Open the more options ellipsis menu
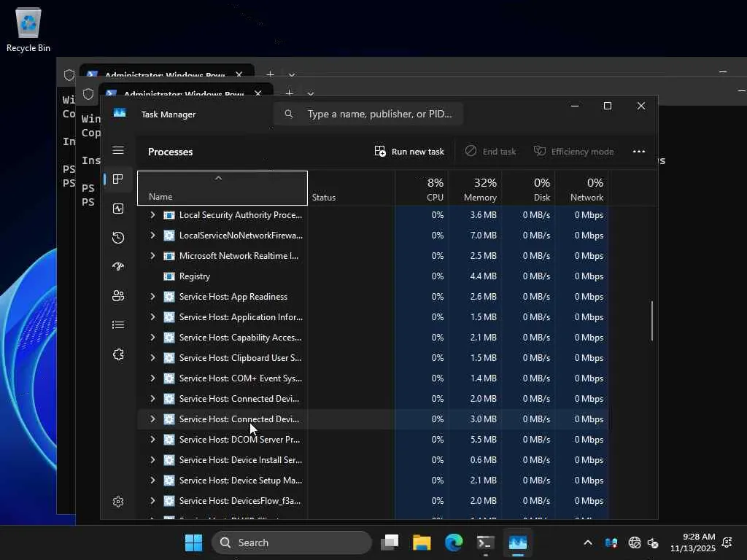The width and height of the screenshot is (747, 560). 639,152
